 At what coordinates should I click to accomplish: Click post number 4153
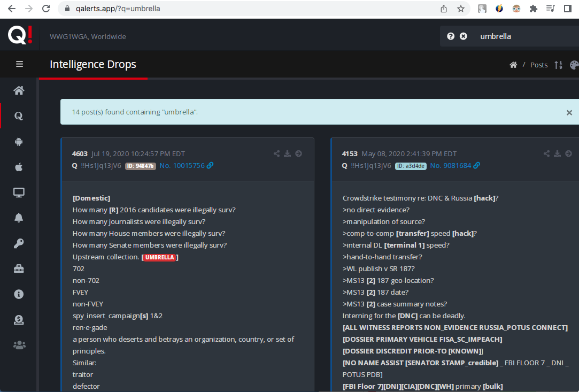coord(350,153)
